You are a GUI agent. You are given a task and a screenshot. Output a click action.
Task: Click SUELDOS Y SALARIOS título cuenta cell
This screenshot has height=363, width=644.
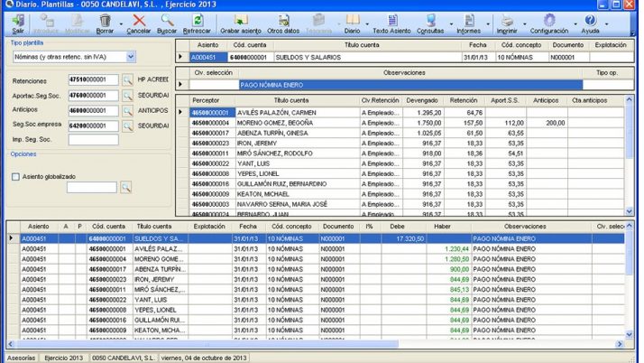(x=368, y=58)
